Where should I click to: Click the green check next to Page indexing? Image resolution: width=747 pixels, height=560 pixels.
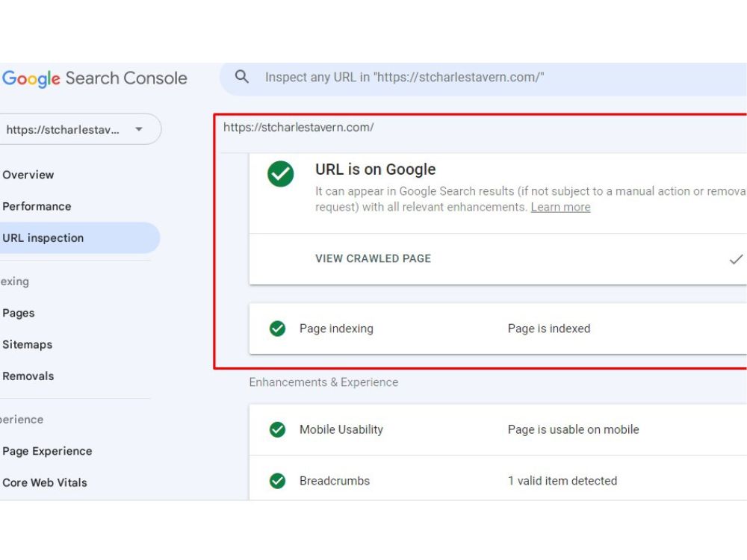tap(277, 329)
